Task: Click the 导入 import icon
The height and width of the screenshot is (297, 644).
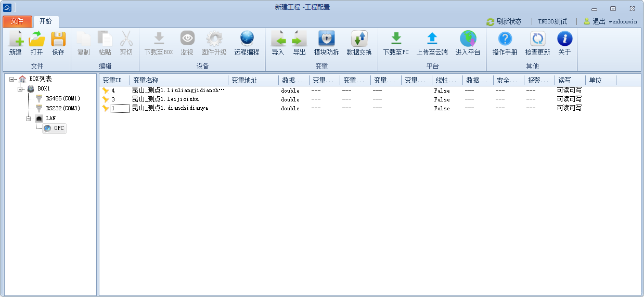Action: pos(278,38)
